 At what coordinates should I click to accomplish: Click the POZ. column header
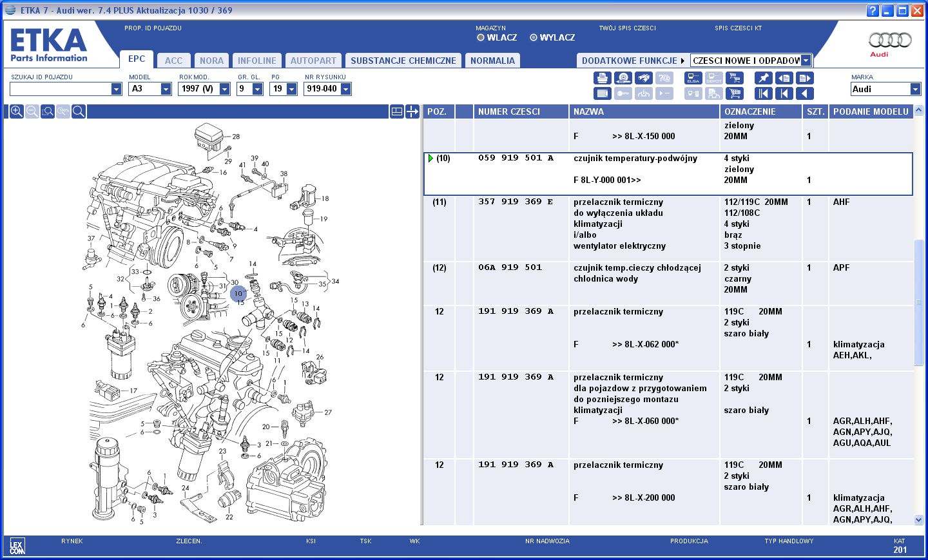(439, 111)
